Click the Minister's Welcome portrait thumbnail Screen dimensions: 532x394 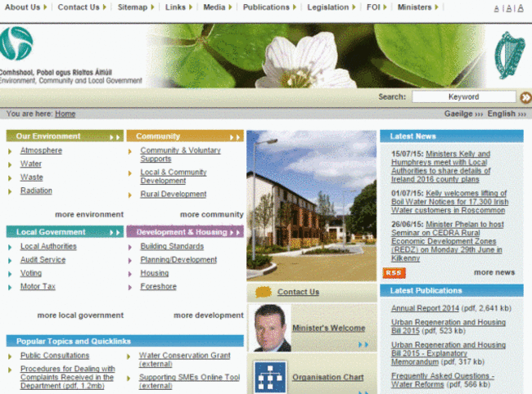point(271,328)
